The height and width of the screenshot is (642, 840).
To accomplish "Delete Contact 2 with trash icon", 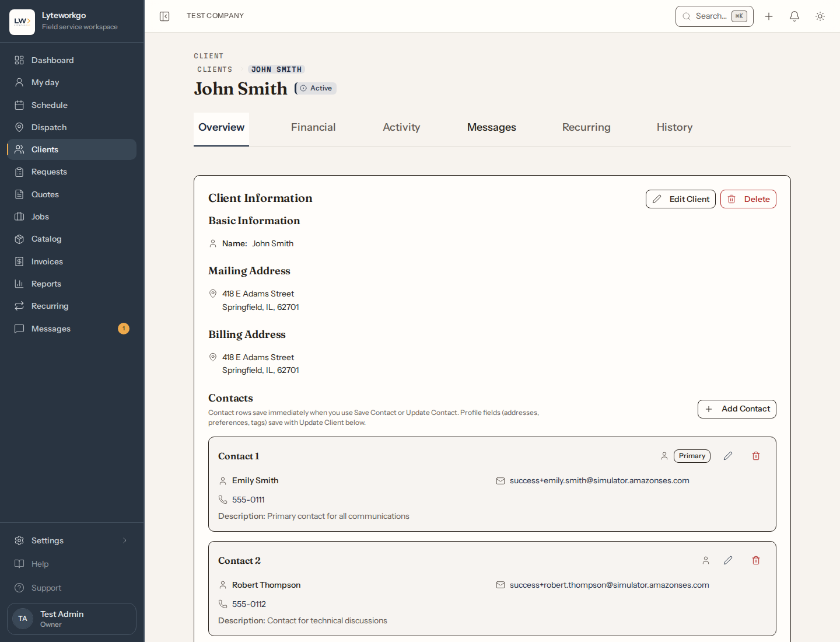I will (756, 560).
